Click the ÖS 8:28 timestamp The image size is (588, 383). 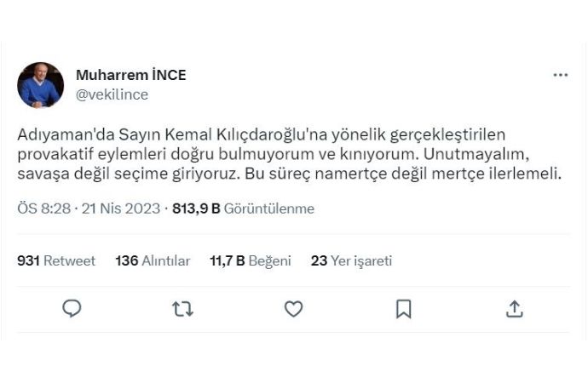pyautogui.click(x=43, y=209)
